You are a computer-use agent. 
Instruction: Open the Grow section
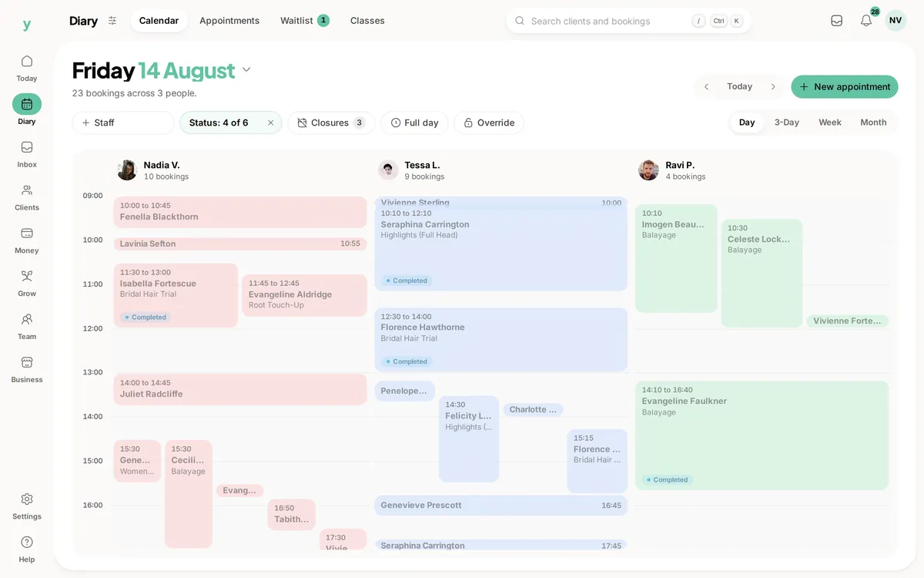(x=26, y=284)
